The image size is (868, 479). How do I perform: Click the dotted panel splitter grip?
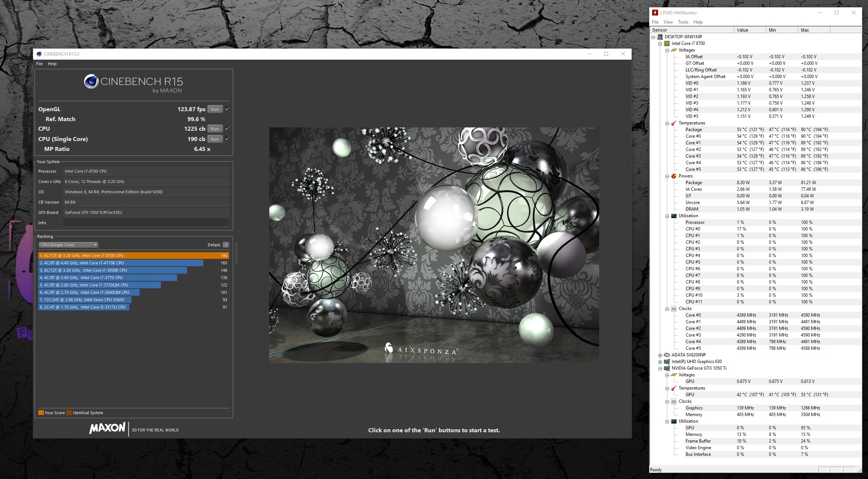(236, 253)
